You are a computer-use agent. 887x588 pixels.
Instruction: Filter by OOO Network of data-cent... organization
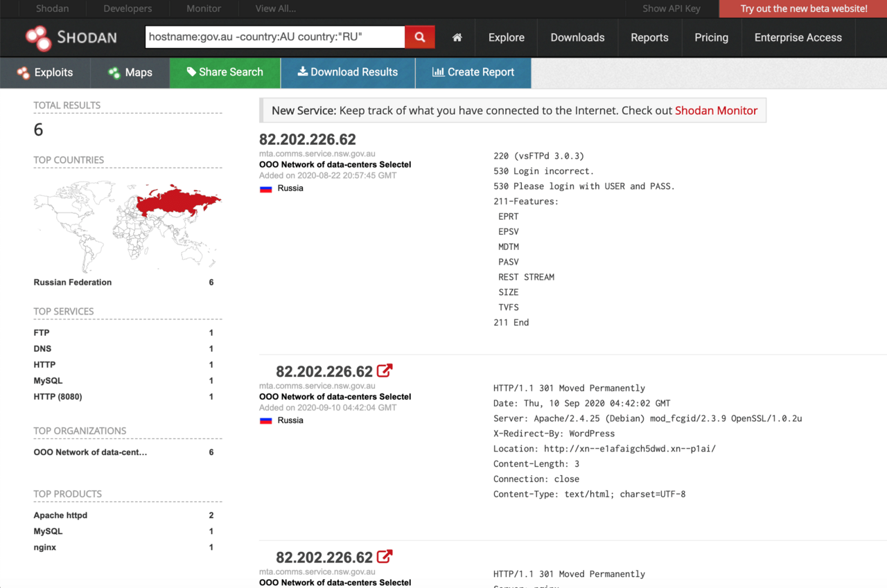[90, 452]
